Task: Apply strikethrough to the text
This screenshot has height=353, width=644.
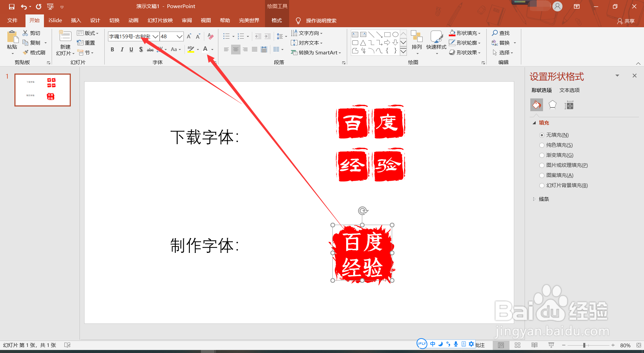Action: 150,49
